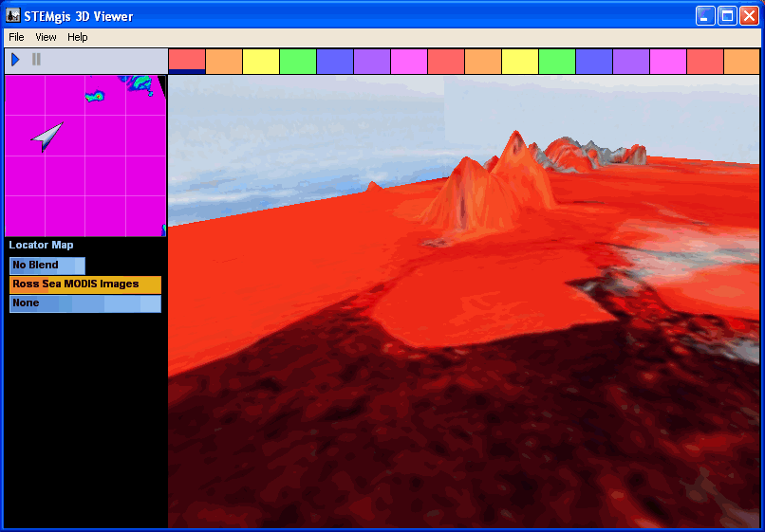The image size is (765, 532).
Task: Open the View menu
Action: point(46,37)
